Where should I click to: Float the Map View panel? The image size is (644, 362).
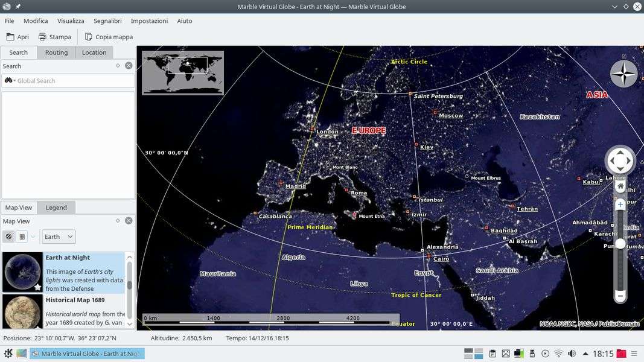(x=118, y=221)
